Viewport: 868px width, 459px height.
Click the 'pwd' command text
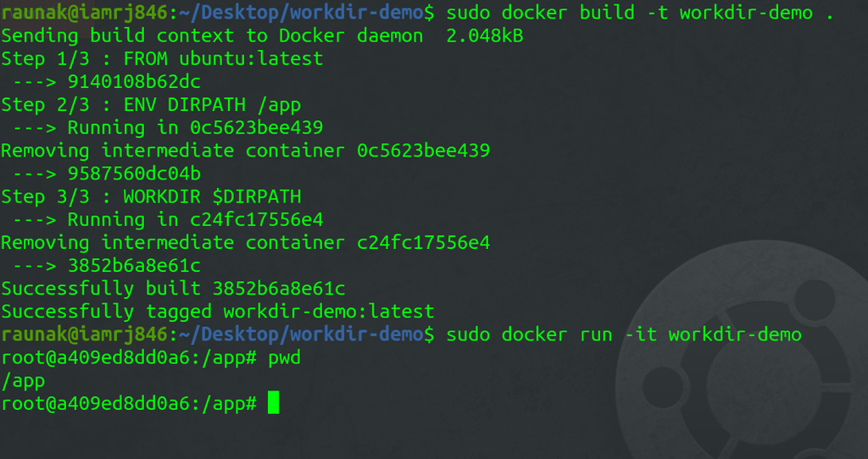(284, 357)
